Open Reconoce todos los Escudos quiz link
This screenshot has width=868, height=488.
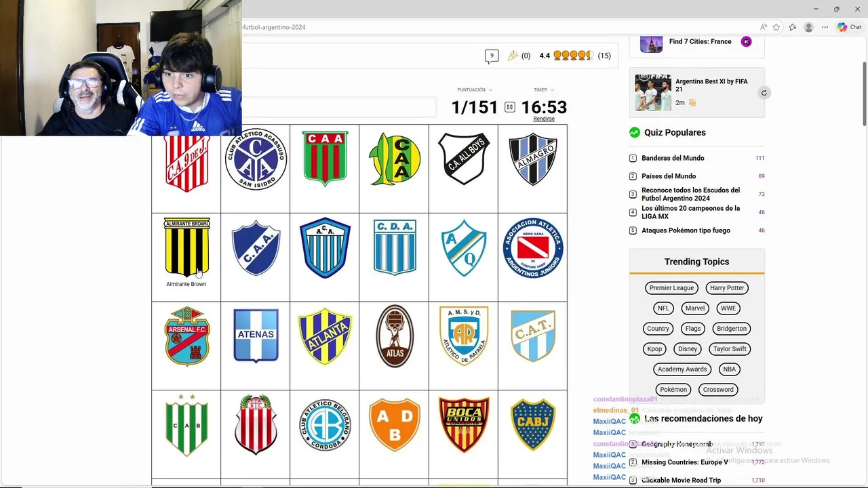[x=690, y=195]
